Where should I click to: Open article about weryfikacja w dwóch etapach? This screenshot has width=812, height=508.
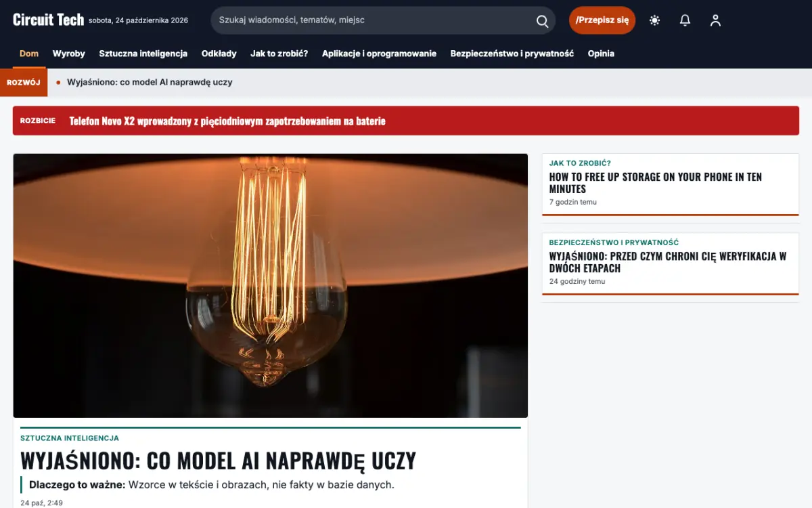668,262
